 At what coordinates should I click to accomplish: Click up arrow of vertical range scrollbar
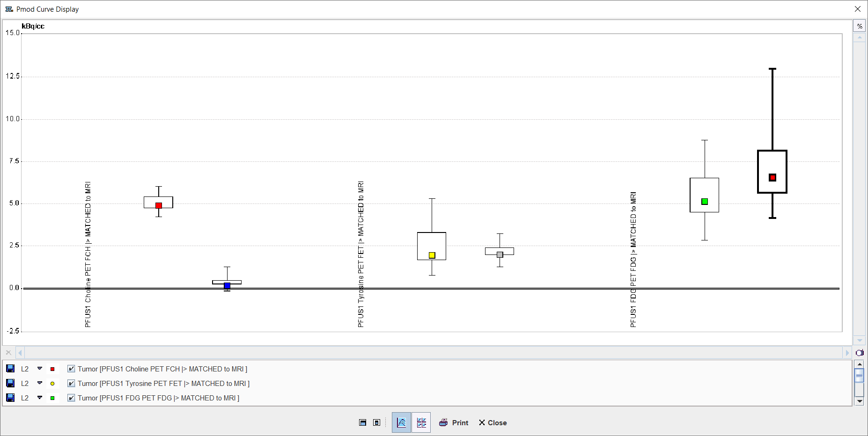pos(860,37)
